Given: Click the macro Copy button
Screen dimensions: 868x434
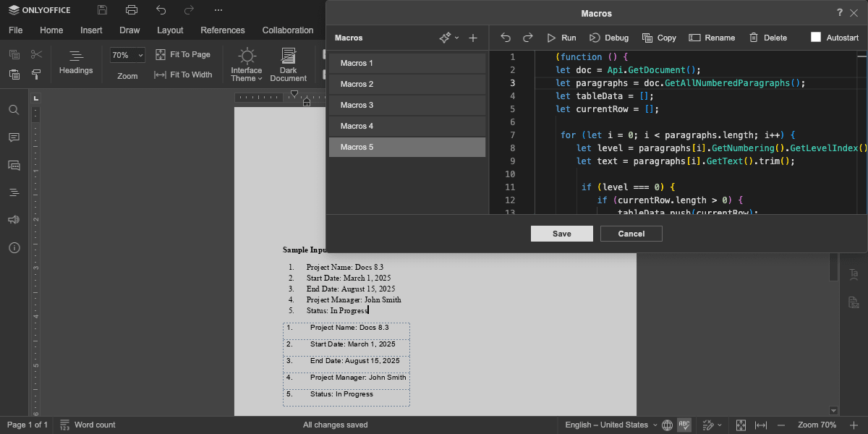Looking at the screenshot, I should click(x=659, y=38).
